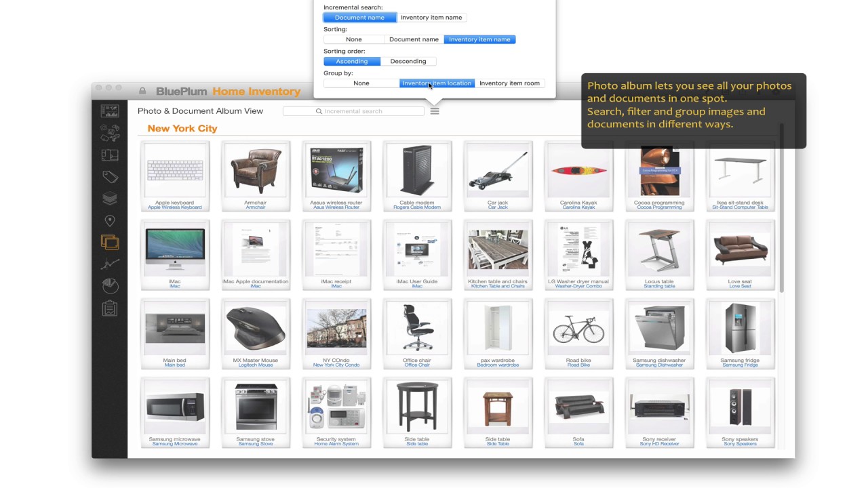Follow the Sit-Stand Computer Table item link

coord(740,207)
